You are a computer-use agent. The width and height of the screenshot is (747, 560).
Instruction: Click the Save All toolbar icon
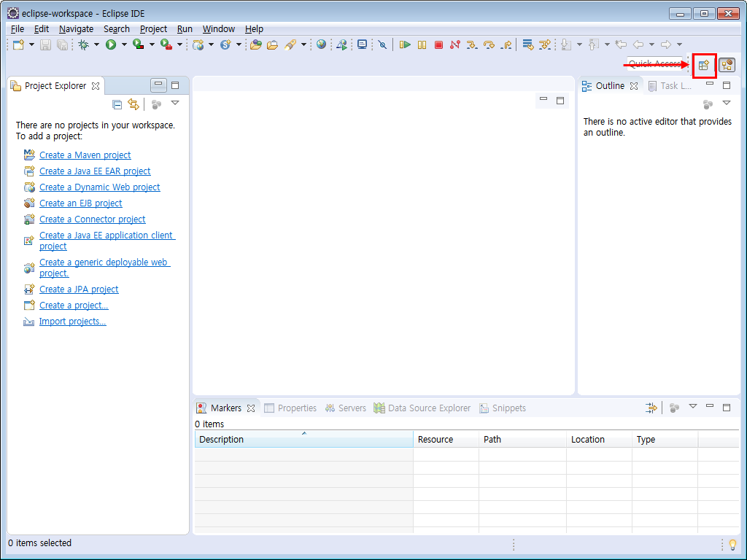tap(62, 44)
